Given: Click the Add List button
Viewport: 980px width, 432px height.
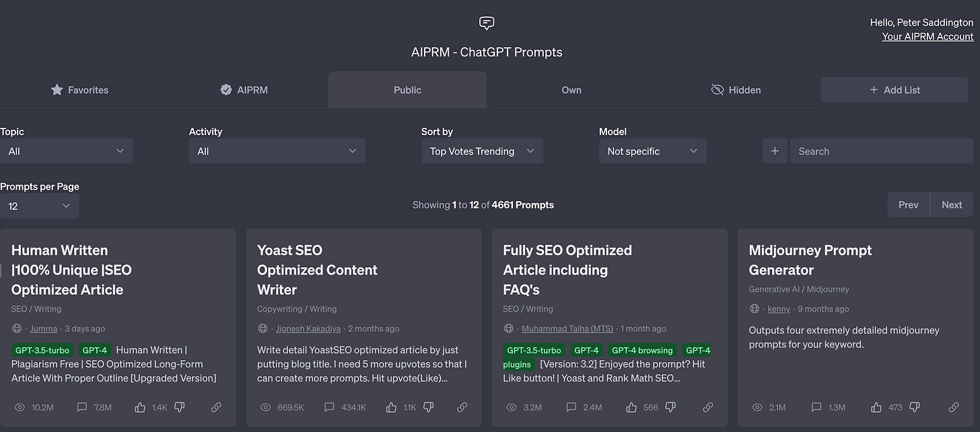Looking at the screenshot, I should pyautogui.click(x=894, y=89).
